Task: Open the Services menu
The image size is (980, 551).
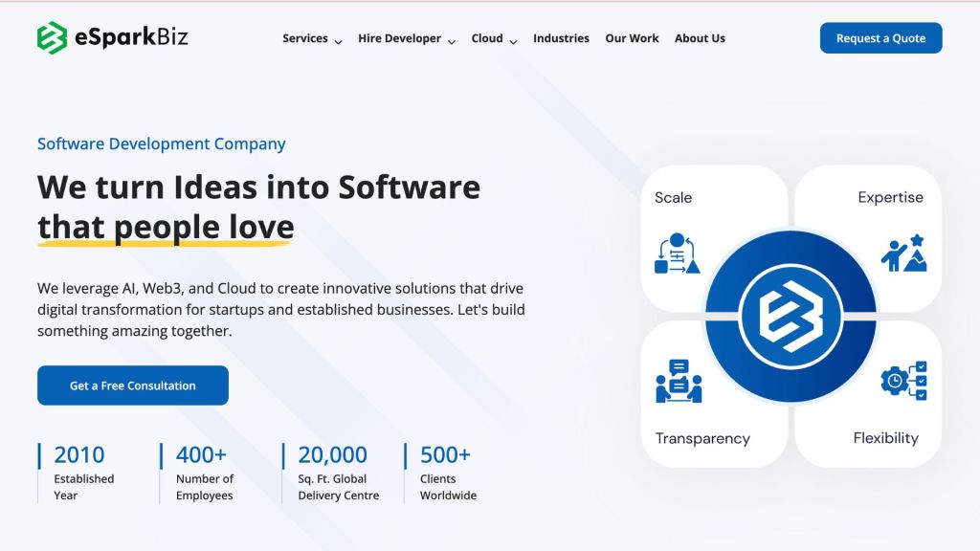Action: [x=305, y=38]
